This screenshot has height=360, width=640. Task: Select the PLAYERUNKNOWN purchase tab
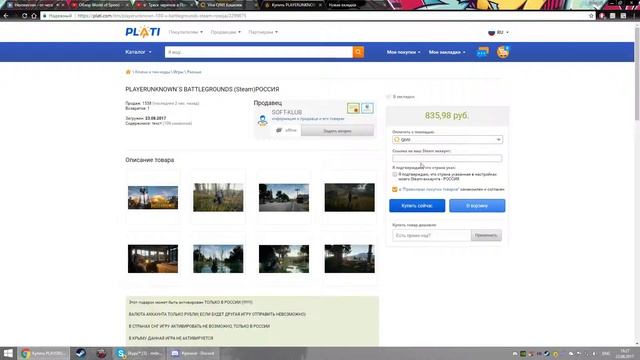293,5
